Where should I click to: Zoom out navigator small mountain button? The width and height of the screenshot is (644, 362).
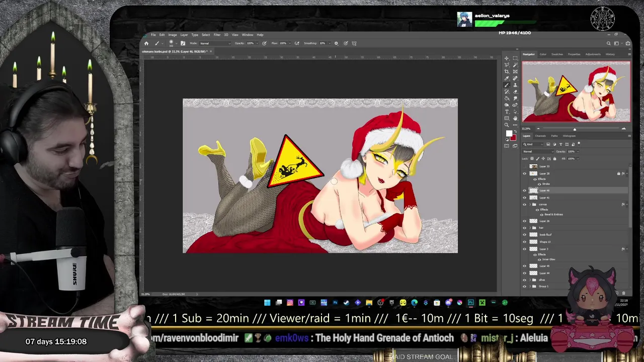pos(538,129)
